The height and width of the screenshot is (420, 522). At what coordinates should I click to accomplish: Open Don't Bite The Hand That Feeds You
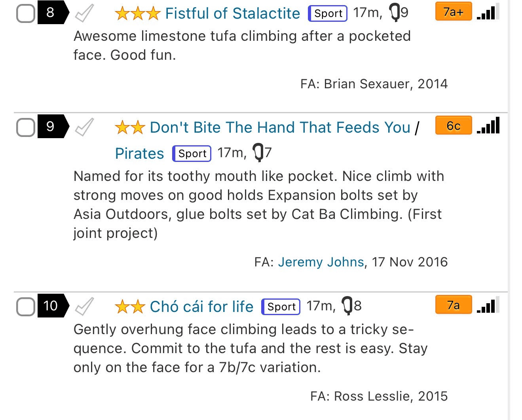click(x=280, y=127)
